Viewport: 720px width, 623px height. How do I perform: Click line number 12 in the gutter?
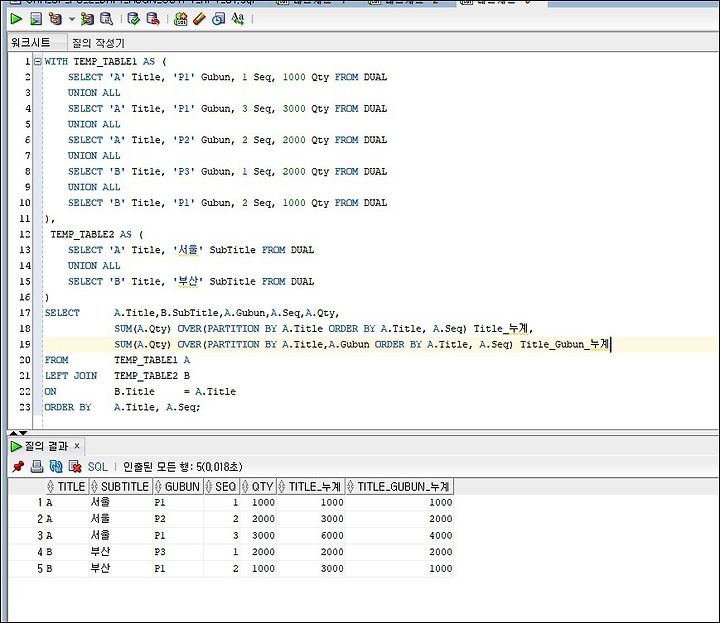pos(25,234)
